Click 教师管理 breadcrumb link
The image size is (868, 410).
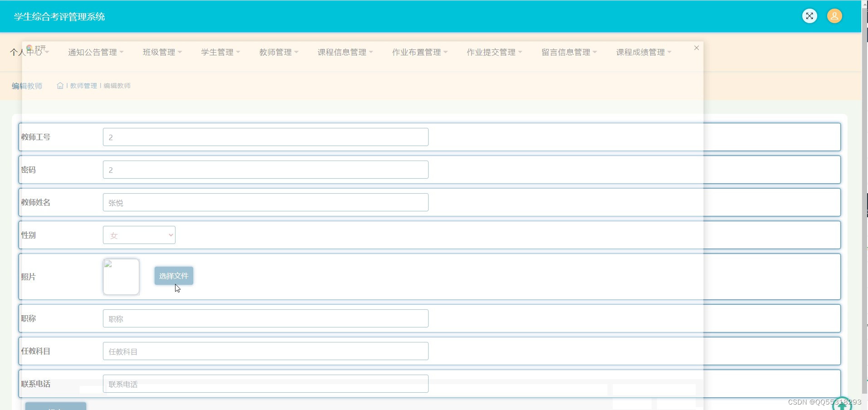coord(83,86)
